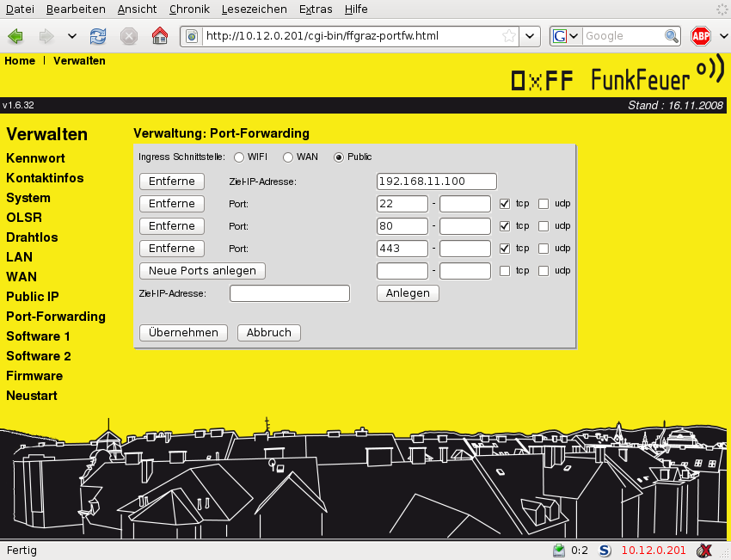This screenshot has height=560, width=731.
Task: Open the Extras menu
Action: click(316, 9)
